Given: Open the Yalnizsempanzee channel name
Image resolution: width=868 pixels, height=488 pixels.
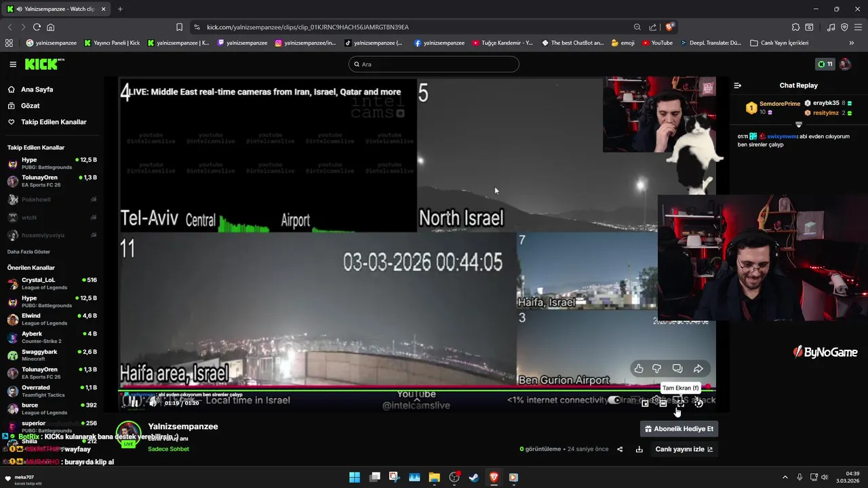Looking at the screenshot, I should coord(183,426).
